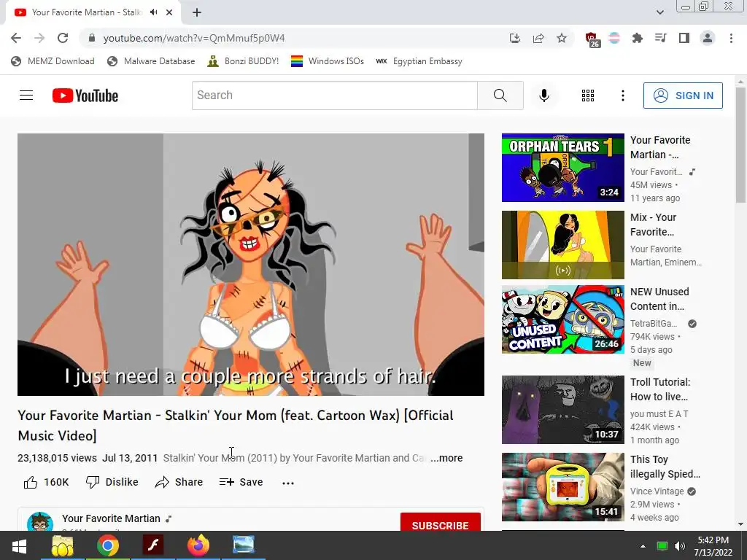Mute the tab via speaker icon

(153, 12)
